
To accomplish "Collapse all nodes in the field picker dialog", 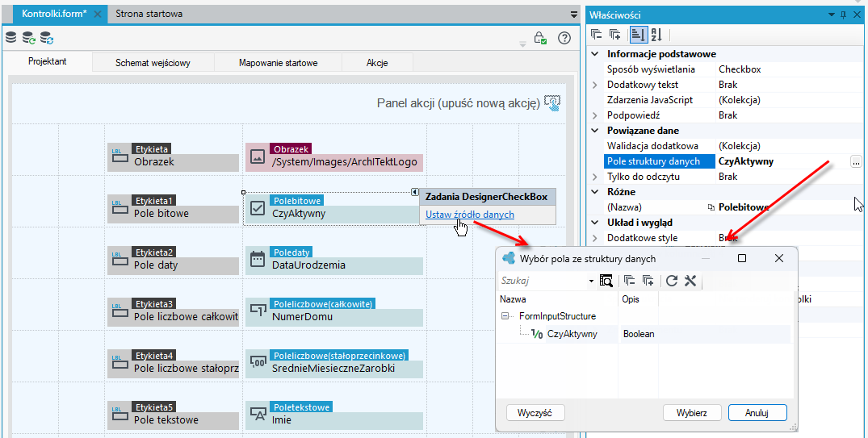I will (629, 281).
